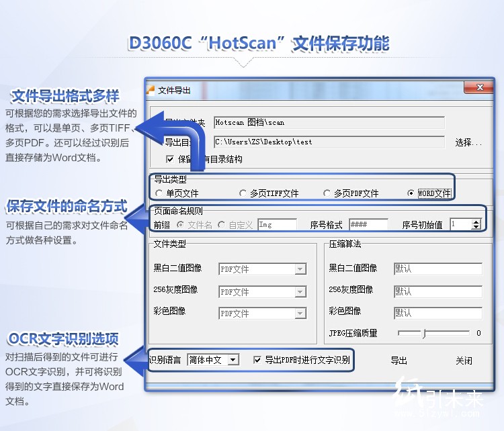Click the 选择... browse button

tap(468, 142)
